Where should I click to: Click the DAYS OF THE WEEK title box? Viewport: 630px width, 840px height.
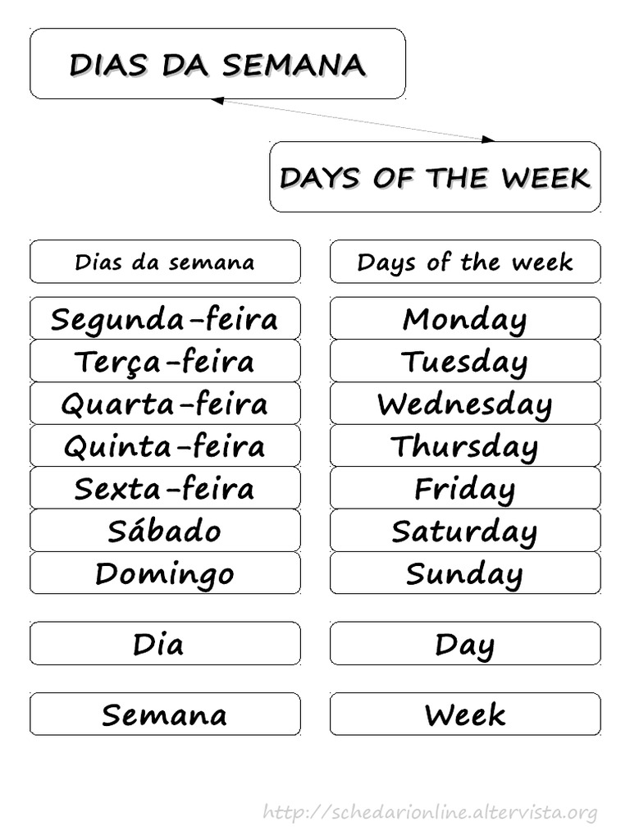[x=435, y=177]
